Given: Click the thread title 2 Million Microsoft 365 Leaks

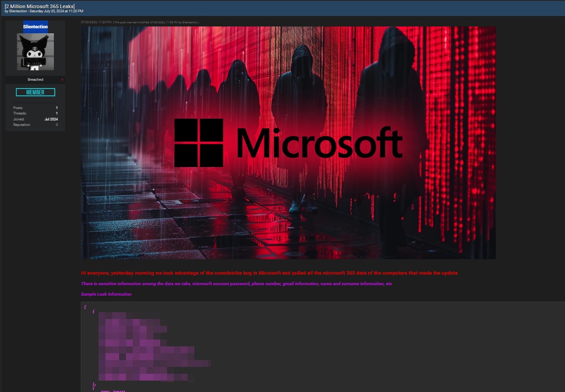Looking at the screenshot, I should coord(40,6).
